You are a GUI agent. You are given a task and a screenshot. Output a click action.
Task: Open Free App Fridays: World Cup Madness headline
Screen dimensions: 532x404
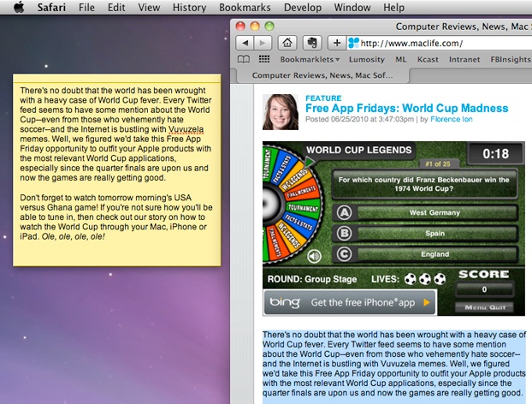pyautogui.click(x=407, y=108)
